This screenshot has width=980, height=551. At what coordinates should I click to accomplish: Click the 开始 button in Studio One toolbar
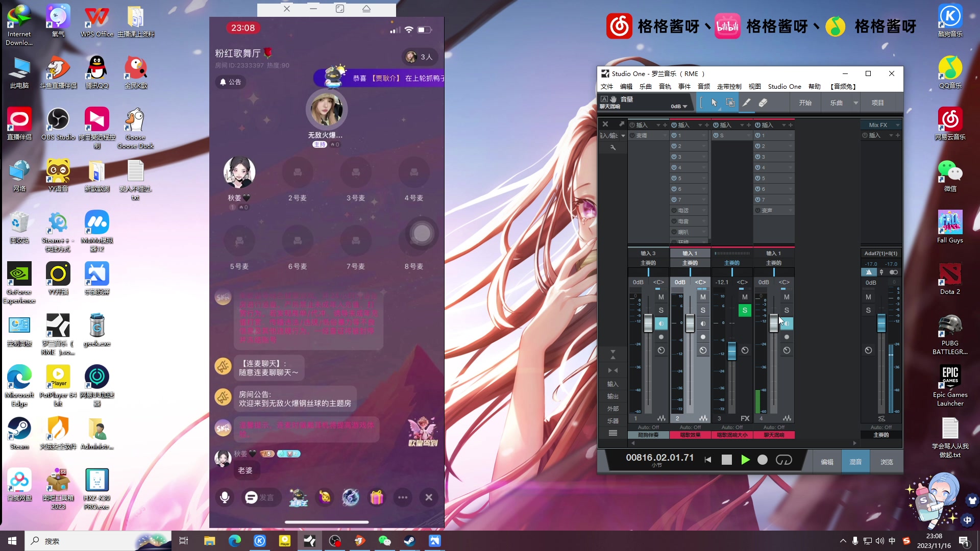805,103
